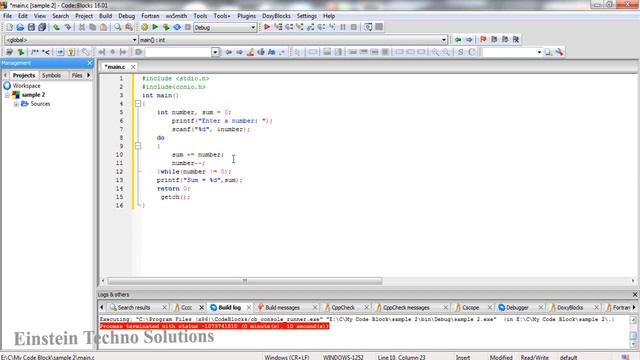
Task: Click the DoxyBlocks /** block comment icon
Action: pyautogui.click(x=35, y=52)
